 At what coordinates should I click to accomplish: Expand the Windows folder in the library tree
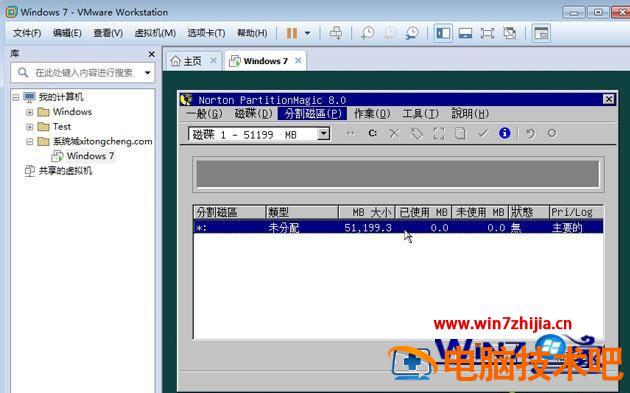coord(29,112)
